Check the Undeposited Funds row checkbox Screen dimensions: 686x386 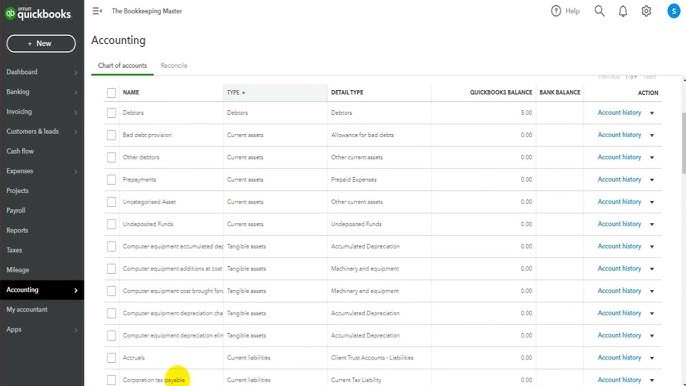coord(112,225)
